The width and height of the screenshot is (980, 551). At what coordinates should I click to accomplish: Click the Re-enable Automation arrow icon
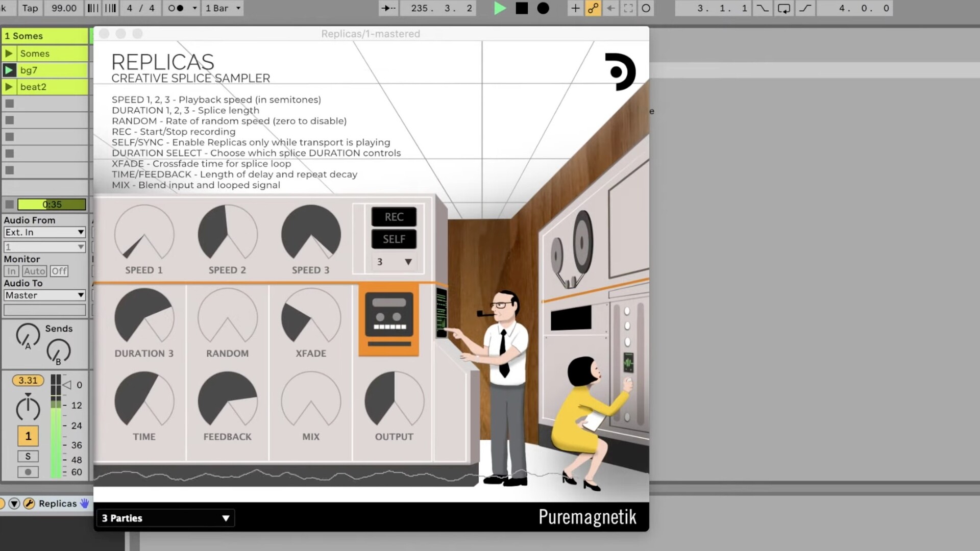coord(611,8)
